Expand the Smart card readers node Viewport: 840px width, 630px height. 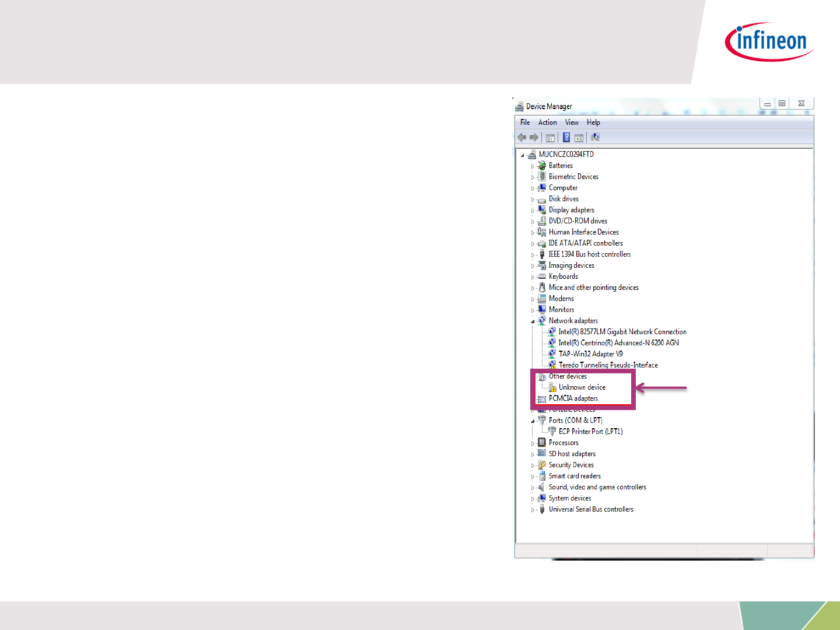[x=533, y=477]
